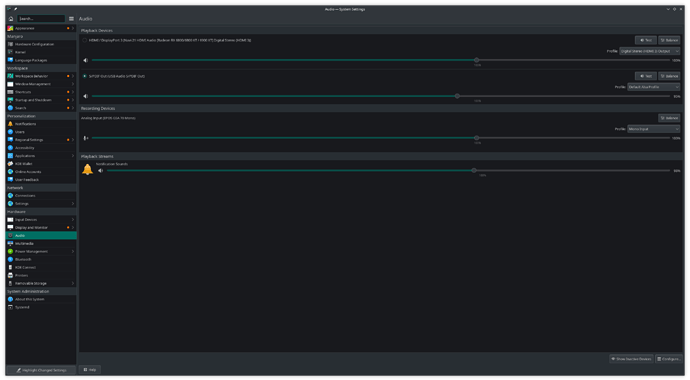Open Multimedia settings
The image size is (690, 380).
pyautogui.click(x=41, y=243)
